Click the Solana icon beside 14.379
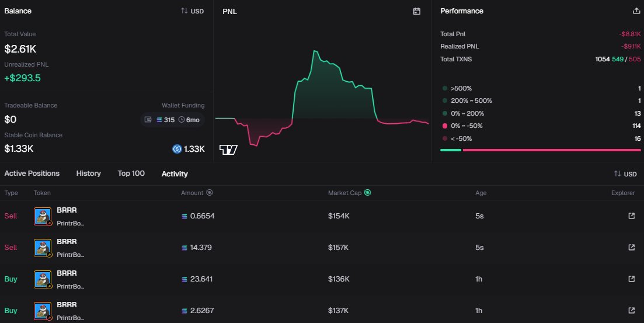The width and height of the screenshot is (644, 323). click(185, 248)
